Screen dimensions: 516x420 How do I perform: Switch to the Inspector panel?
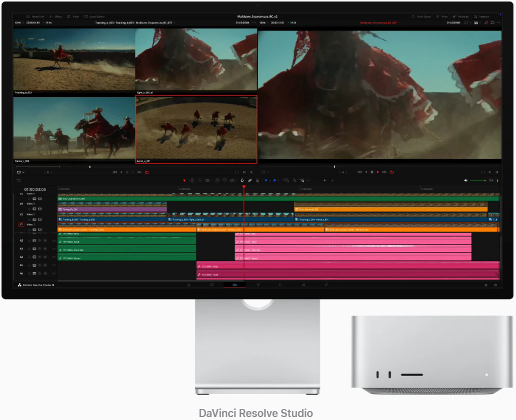coord(482,17)
